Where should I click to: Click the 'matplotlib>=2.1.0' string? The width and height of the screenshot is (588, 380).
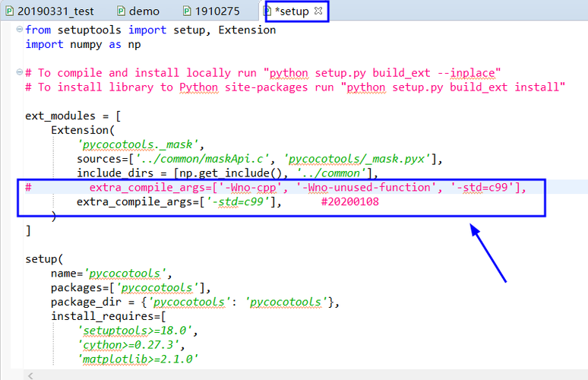click(x=138, y=359)
